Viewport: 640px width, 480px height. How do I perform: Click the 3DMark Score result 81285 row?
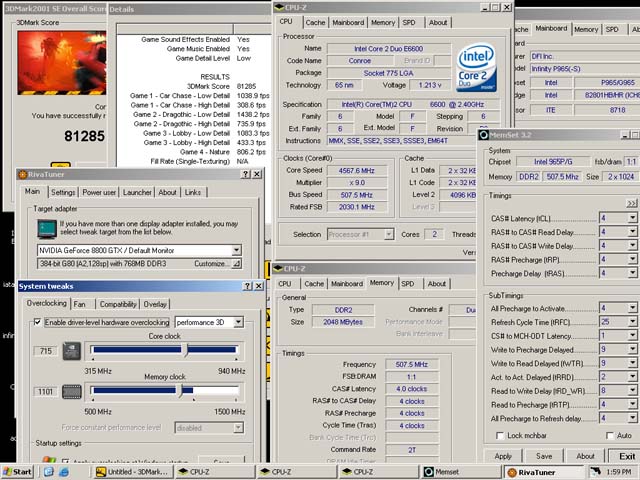pos(222,87)
